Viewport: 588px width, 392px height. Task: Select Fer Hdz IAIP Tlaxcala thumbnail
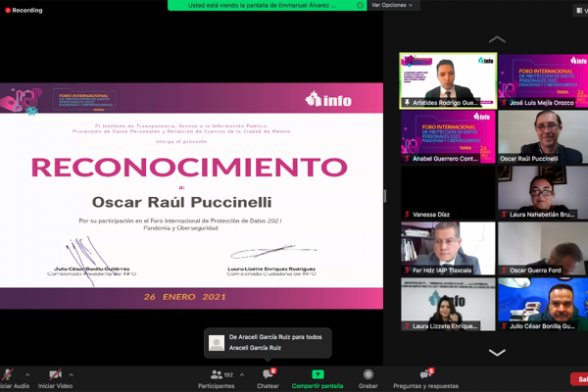(x=448, y=248)
